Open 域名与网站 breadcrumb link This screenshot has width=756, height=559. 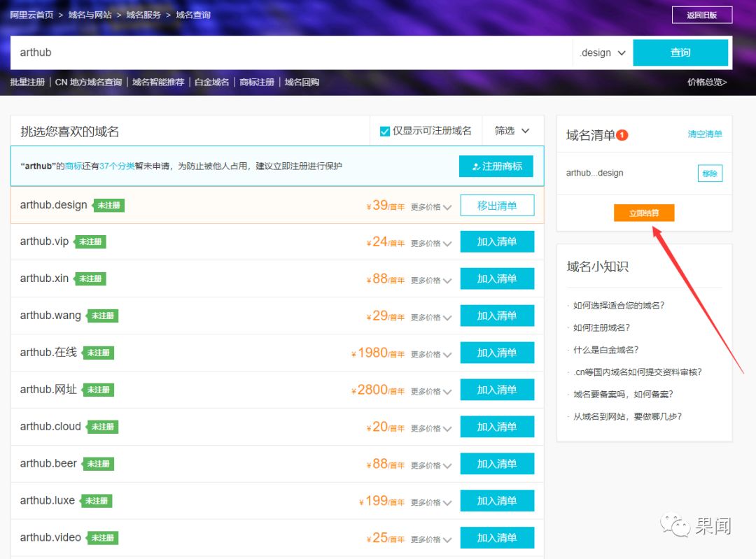[90, 15]
